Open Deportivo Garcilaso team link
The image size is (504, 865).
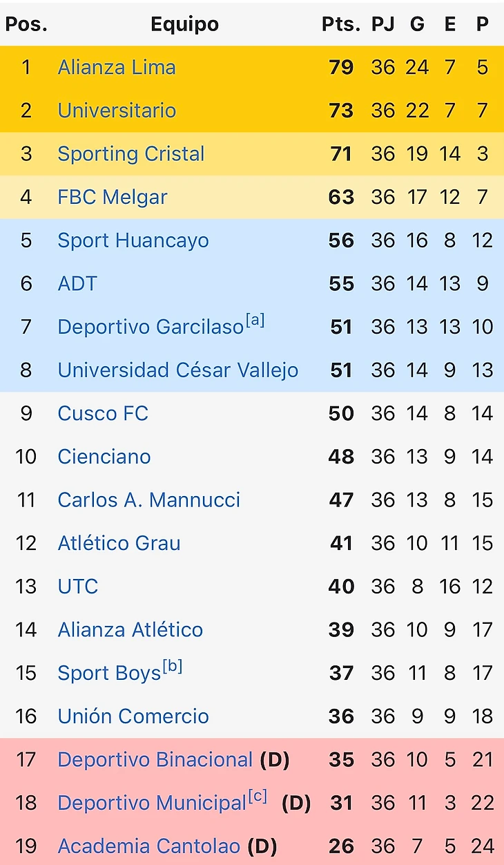pyautogui.click(x=151, y=327)
